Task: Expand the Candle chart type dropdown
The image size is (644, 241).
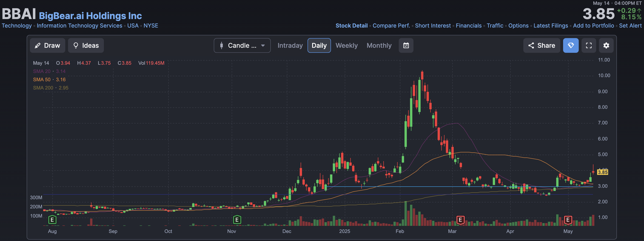Action: pyautogui.click(x=242, y=45)
